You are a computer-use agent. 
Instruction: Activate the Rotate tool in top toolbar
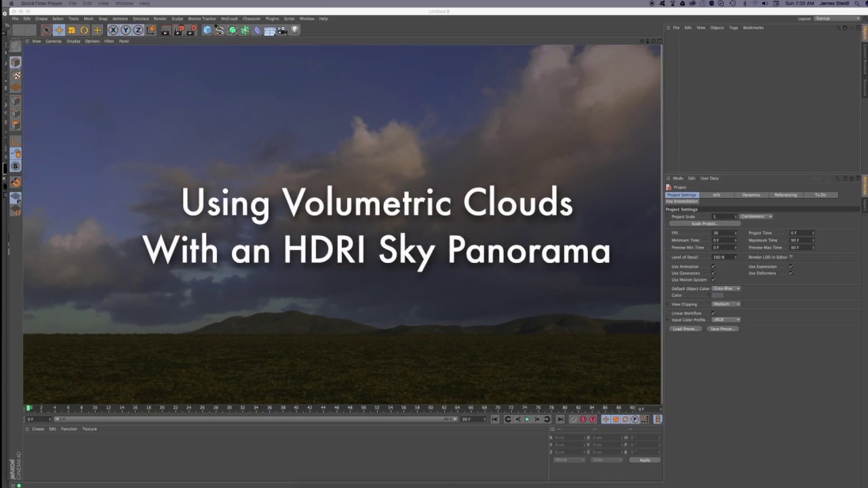click(x=84, y=30)
